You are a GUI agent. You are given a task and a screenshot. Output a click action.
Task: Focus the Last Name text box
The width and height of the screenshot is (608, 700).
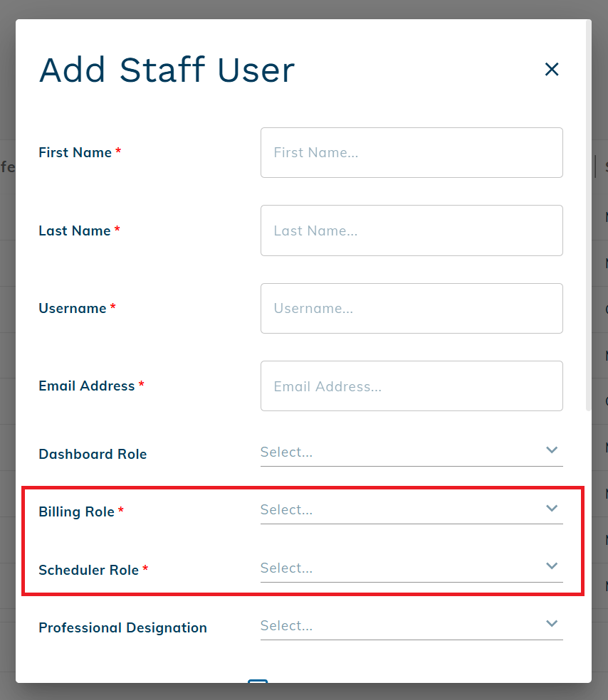(412, 230)
